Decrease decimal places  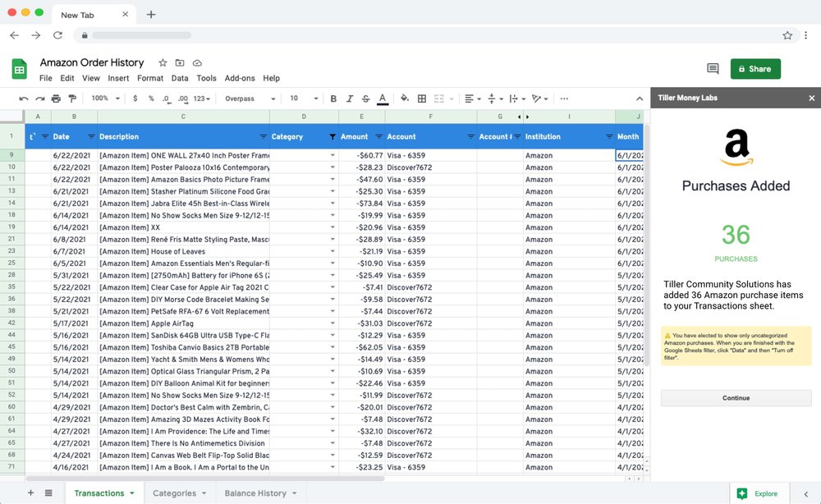166,99
